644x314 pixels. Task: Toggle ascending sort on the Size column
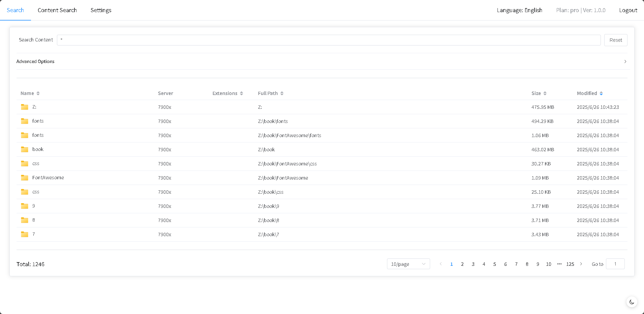[x=545, y=93]
